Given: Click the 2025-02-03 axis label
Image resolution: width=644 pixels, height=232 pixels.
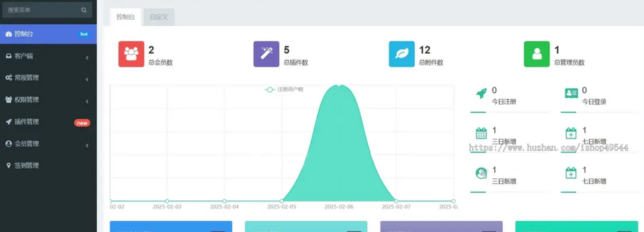Looking at the screenshot, I should (x=167, y=206).
